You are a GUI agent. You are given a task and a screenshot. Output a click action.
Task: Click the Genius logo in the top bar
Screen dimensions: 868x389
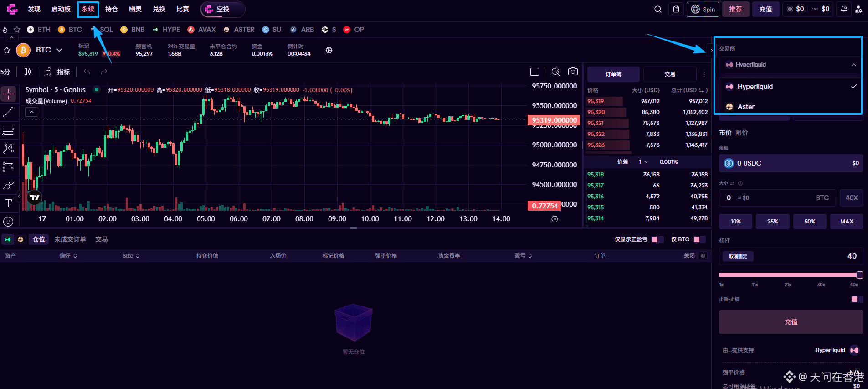coord(12,9)
